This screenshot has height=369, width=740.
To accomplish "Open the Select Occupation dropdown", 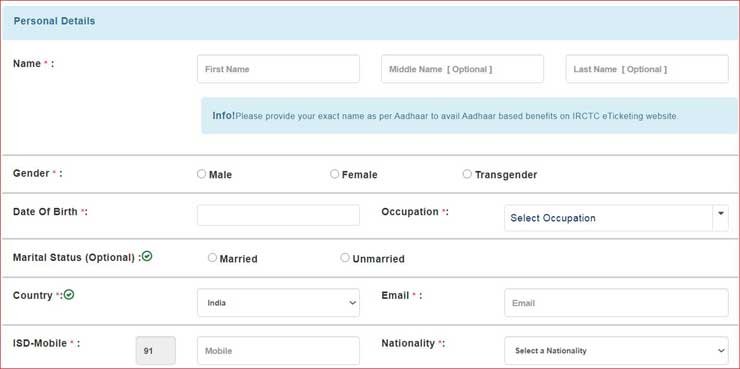I will pyautogui.click(x=616, y=218).
